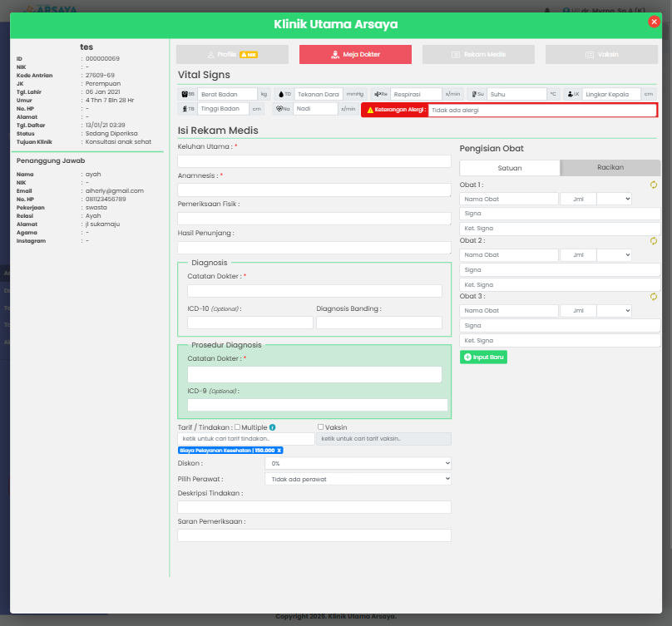Click the NIK warning badge on Profile
Viewport: 672px width, 626px height.
coord(249,54)
